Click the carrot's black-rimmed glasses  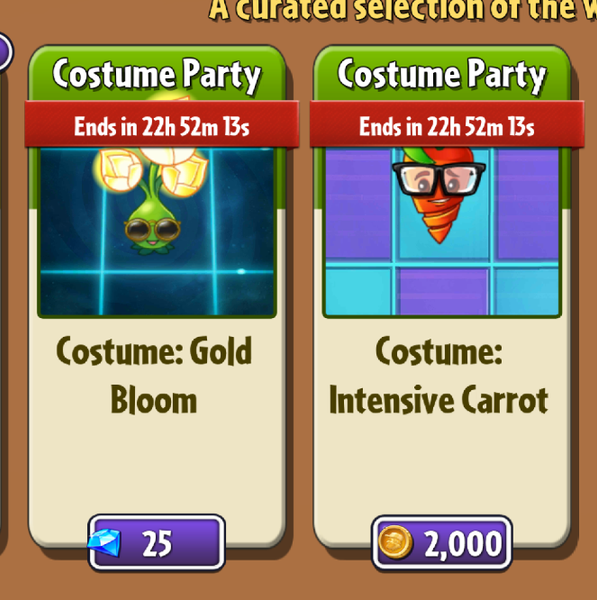(x=439, y=179)
